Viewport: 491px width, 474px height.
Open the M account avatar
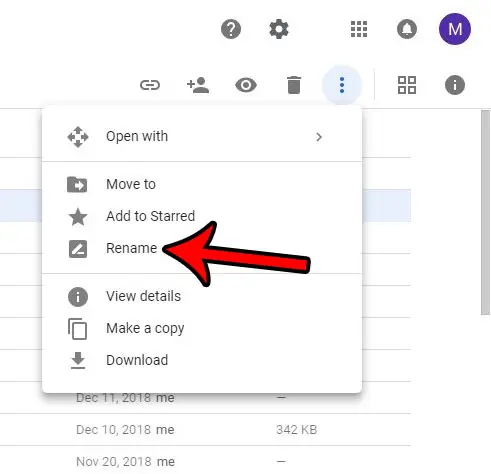(455, 29)
